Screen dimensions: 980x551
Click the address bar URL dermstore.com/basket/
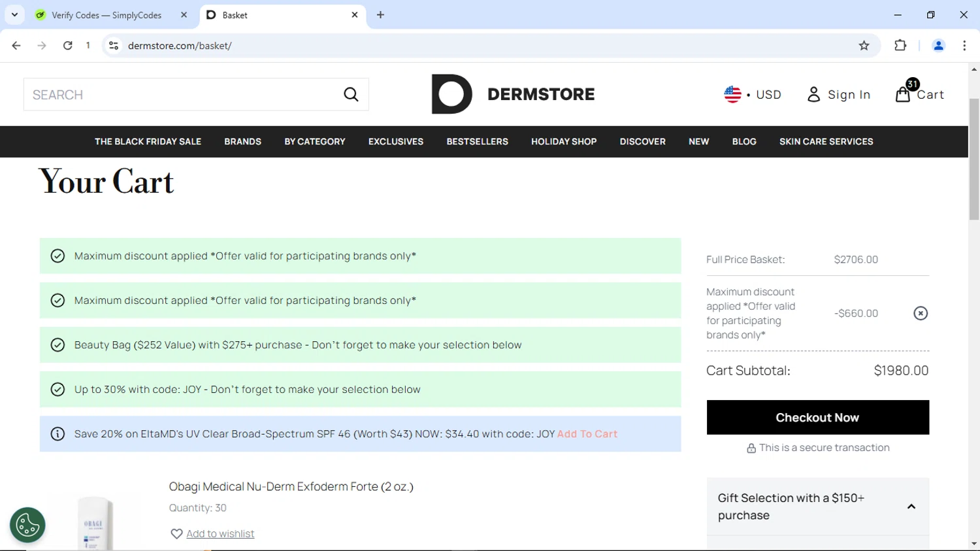point(180,46)
